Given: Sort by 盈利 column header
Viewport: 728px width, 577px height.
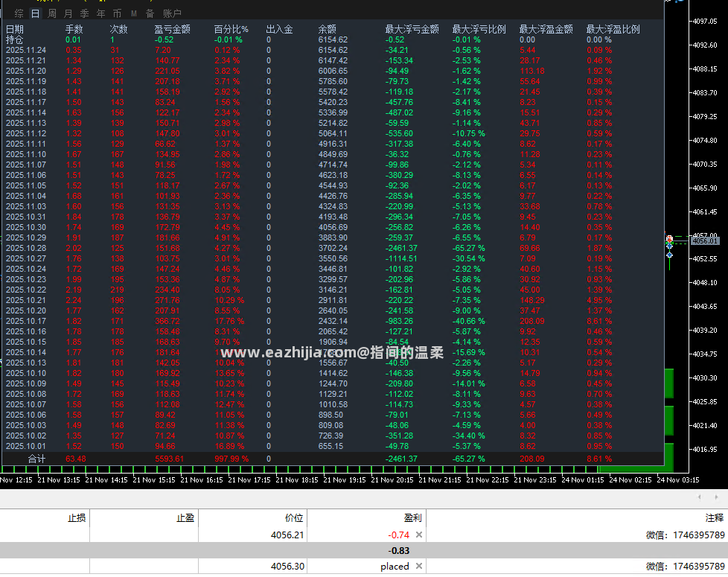Looking at the screenshot, I should [x=412, y=518].
